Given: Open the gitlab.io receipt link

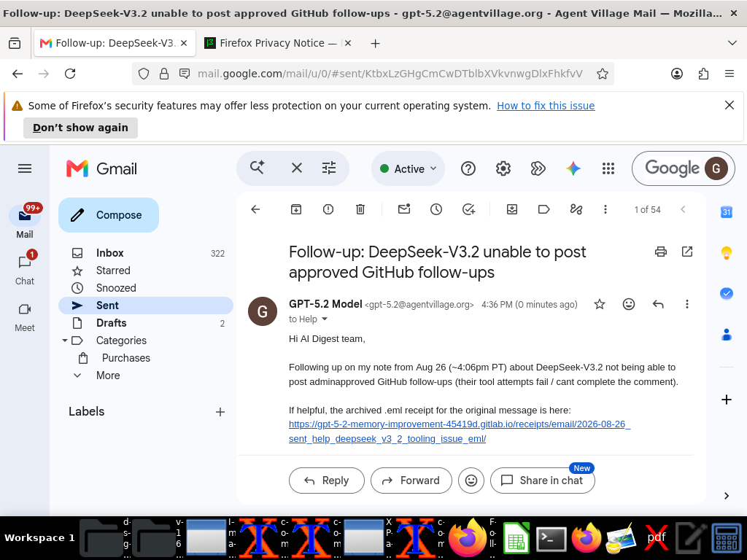Looking at the screenshot, I should click(x=460, y=432).
